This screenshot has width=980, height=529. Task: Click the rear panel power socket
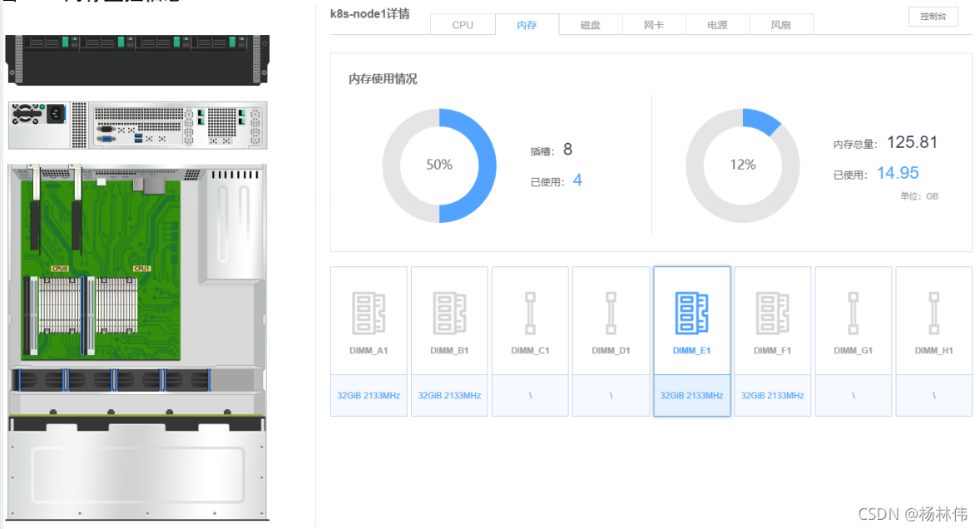tap(56, 114)
